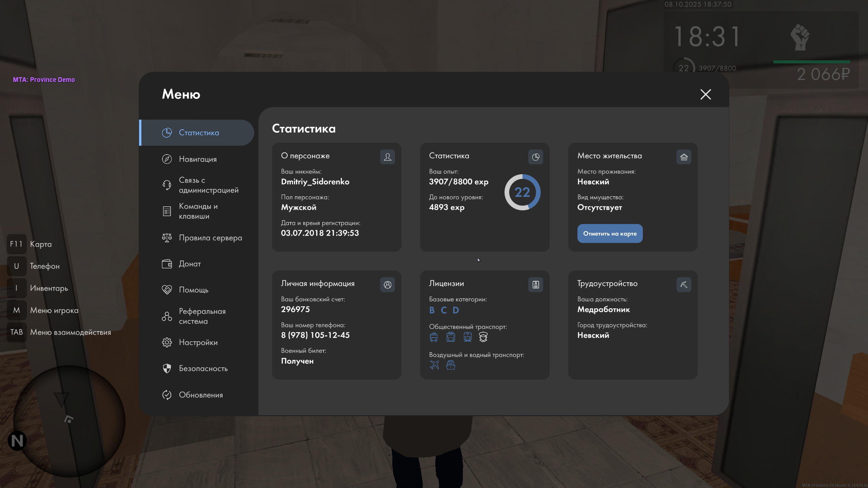Click the ship license icon
Viewport: 868px width, 488px height.
point(451,365)
